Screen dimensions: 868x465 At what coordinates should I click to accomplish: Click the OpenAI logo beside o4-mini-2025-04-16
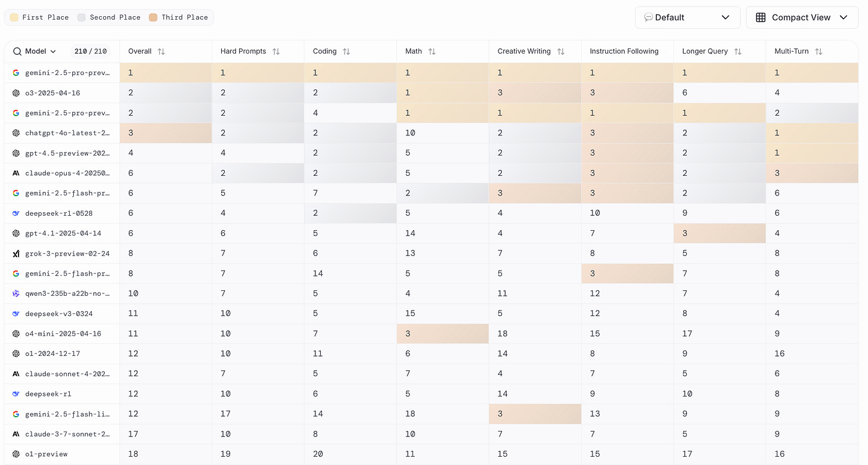point(16,334)
